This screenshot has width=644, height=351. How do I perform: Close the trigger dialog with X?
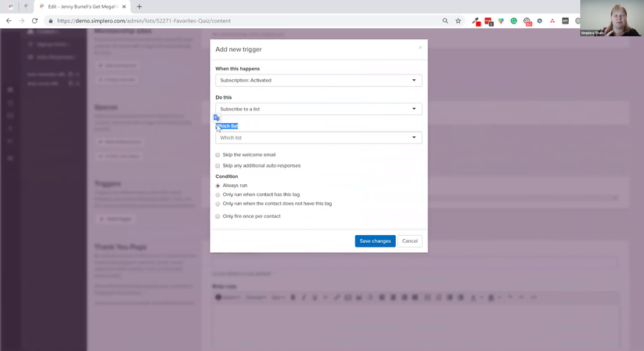(420, 48)
